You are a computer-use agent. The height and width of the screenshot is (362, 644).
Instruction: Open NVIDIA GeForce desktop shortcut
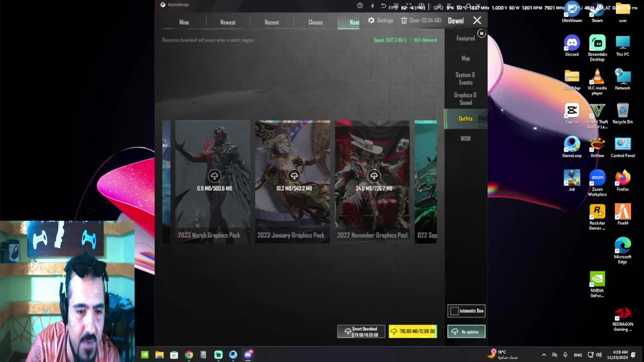click(597, 285)
